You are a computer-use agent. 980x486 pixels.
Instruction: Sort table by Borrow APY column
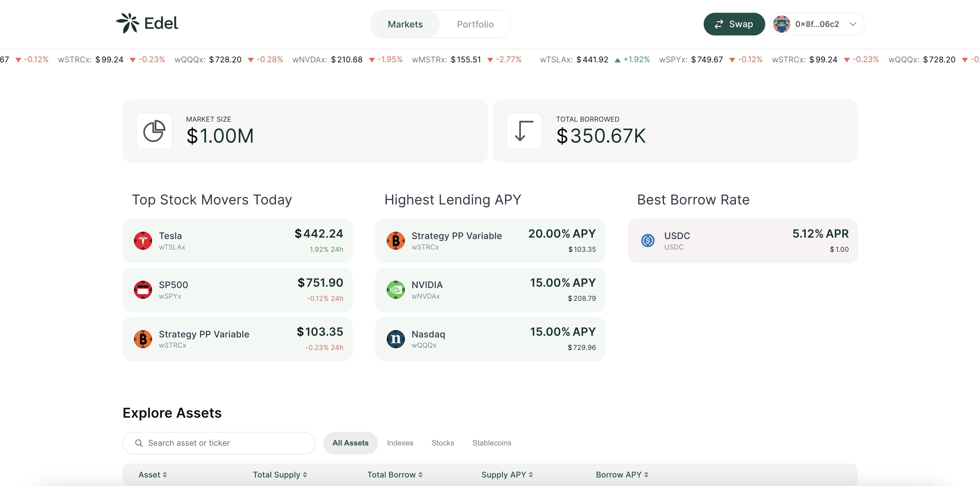(x=622, y=475)
